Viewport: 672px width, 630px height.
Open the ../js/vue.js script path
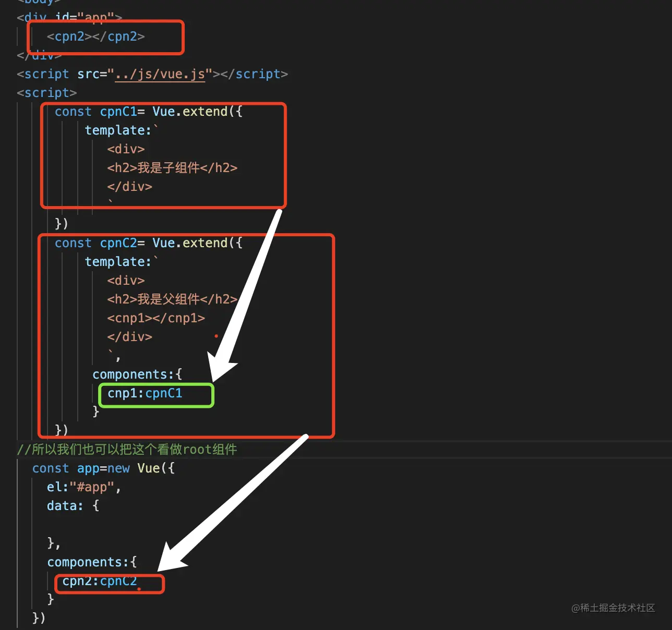(x=160, y=74)
